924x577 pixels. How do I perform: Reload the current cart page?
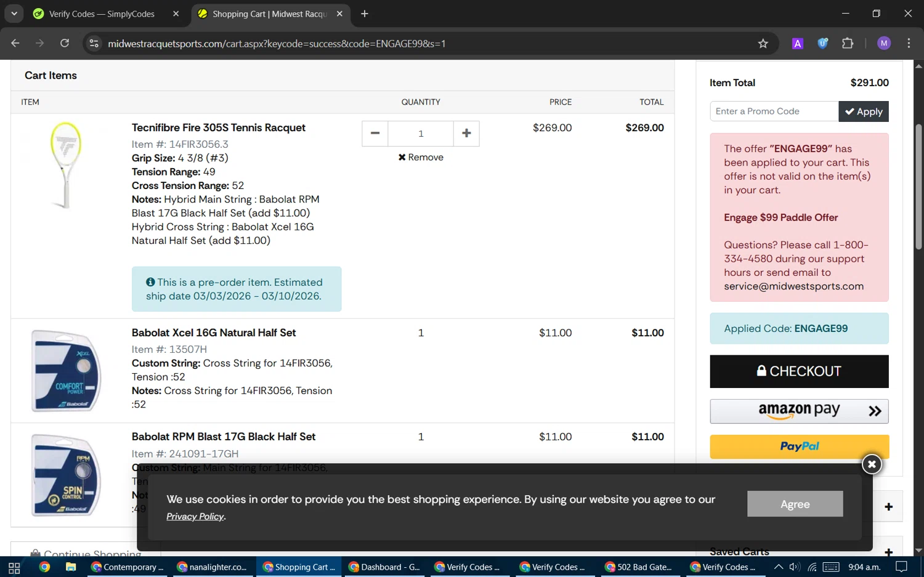pos(65,43)
